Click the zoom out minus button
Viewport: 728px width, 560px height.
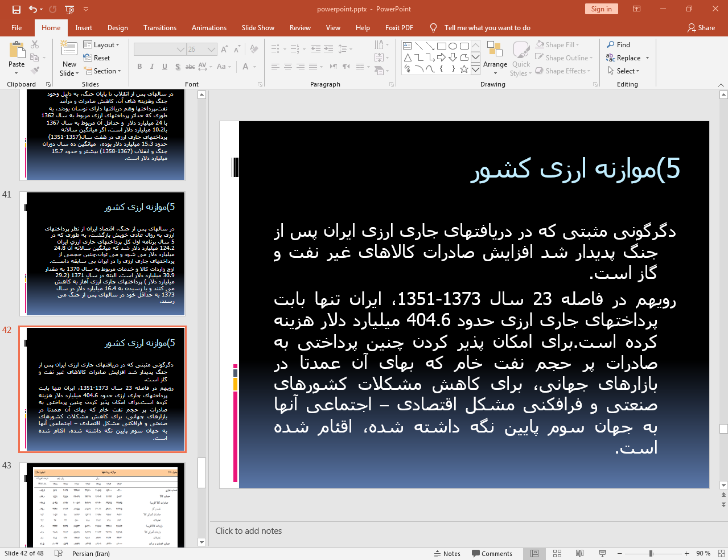(620, 554)
